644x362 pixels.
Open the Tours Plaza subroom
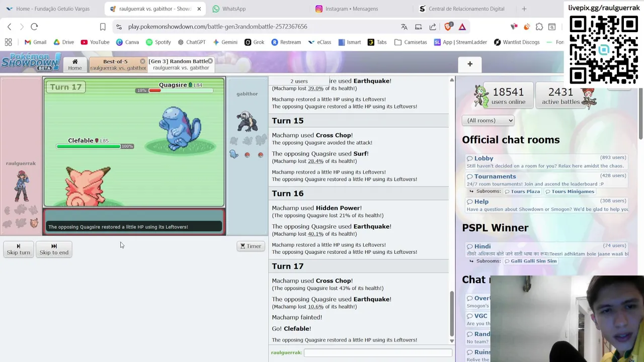[522, 192]
